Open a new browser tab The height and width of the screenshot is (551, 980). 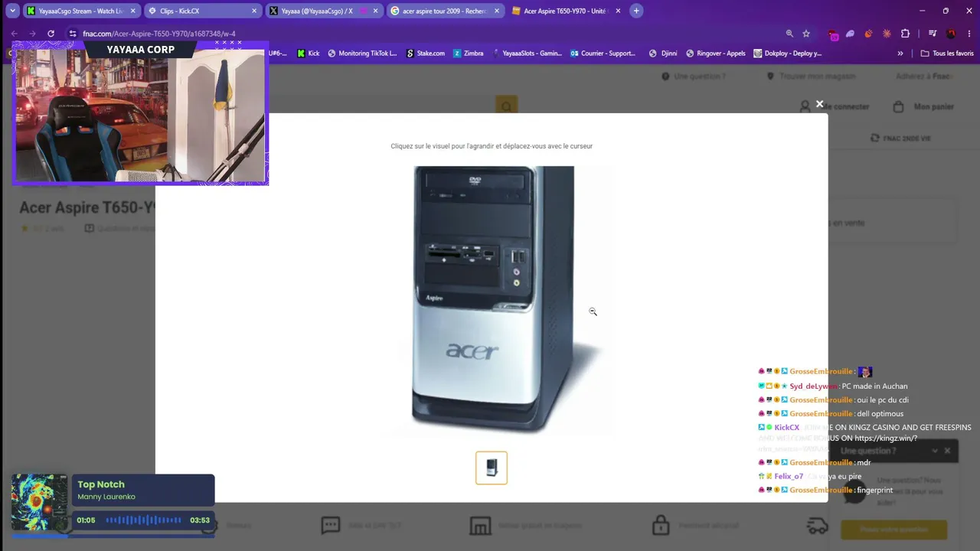pyautogui.click(x=636, y=11)
